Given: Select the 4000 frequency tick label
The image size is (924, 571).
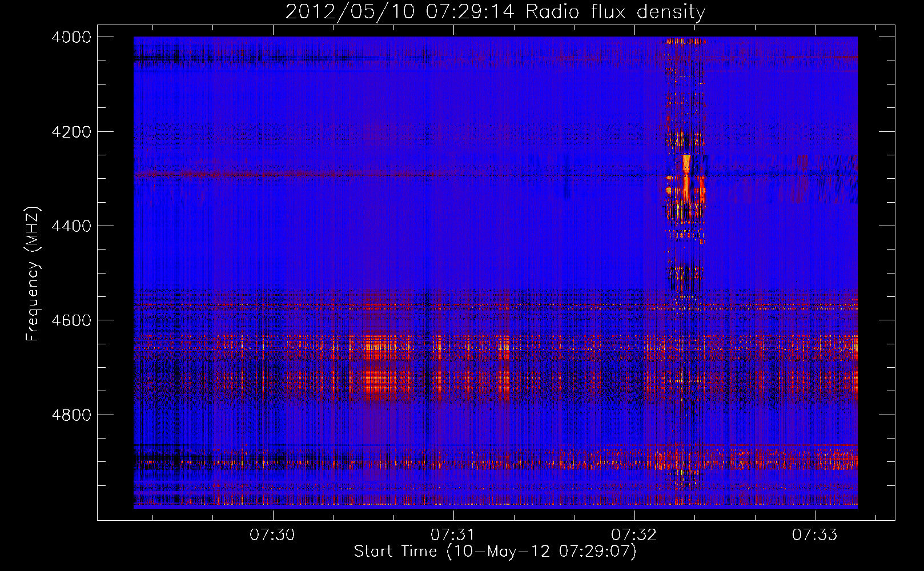Looking at the screenshot, I should coord(71,37).
